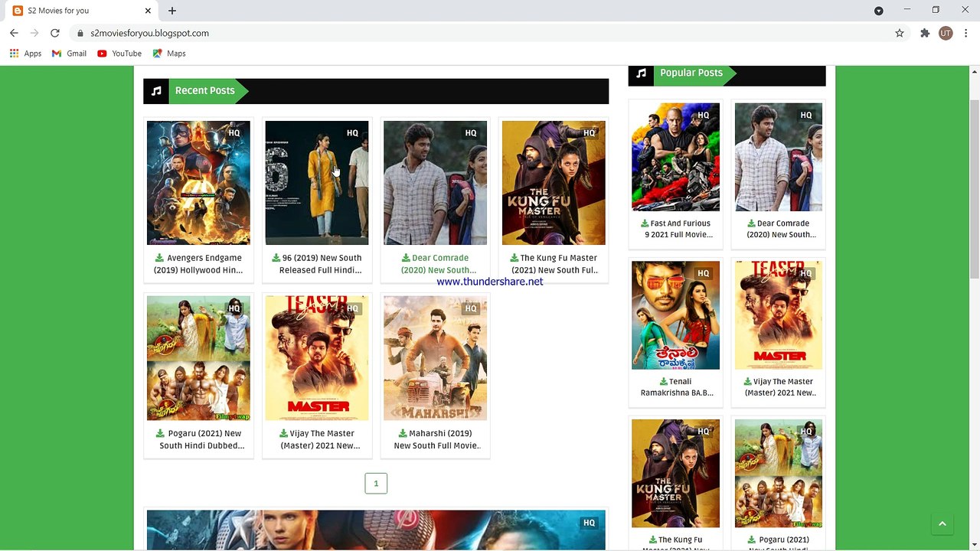Click the Fast And Furious 9 2021 title link
Viewport: 980px width, 551px height.
tap(677, 230)
